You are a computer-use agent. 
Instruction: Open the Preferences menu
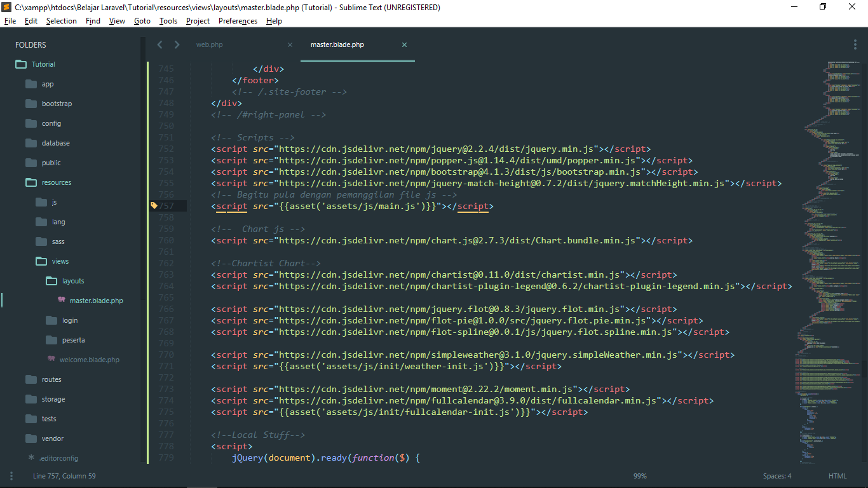pos(238,21)
